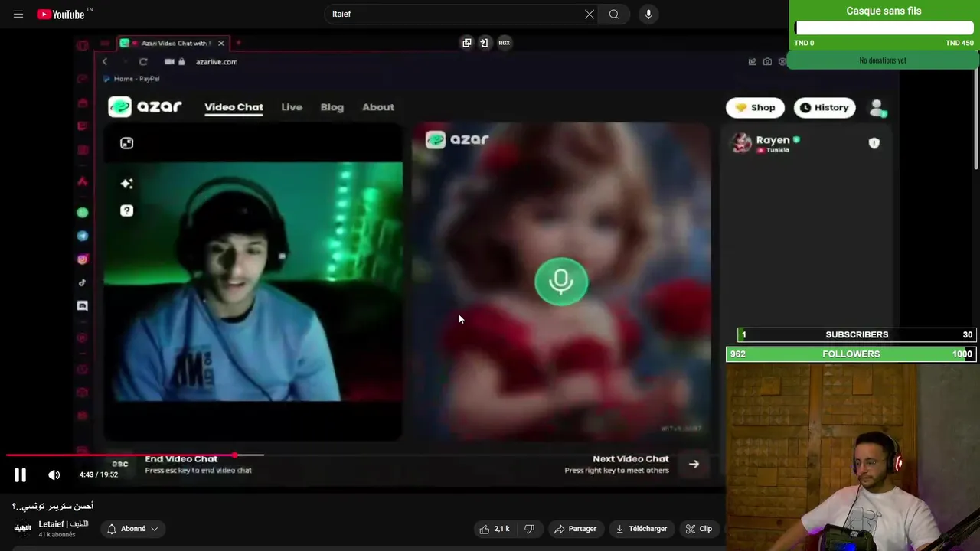The height and width of the screenshot is (551, 980).
Task: Download the video via Télécharger
Action: (x=642, y=529)
